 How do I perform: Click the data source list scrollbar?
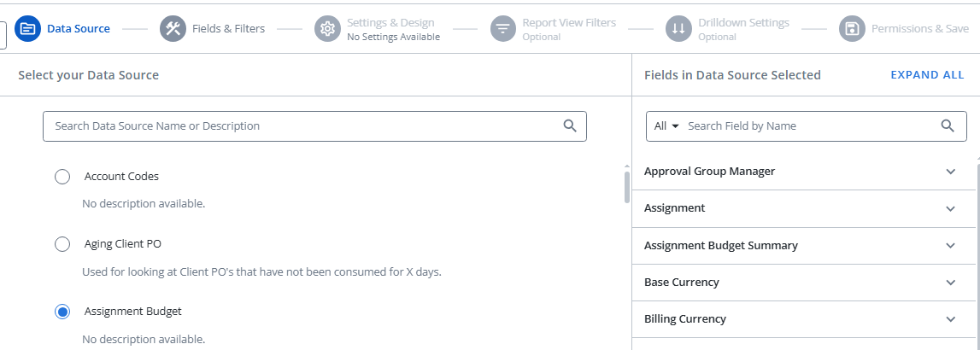(626, 186)
